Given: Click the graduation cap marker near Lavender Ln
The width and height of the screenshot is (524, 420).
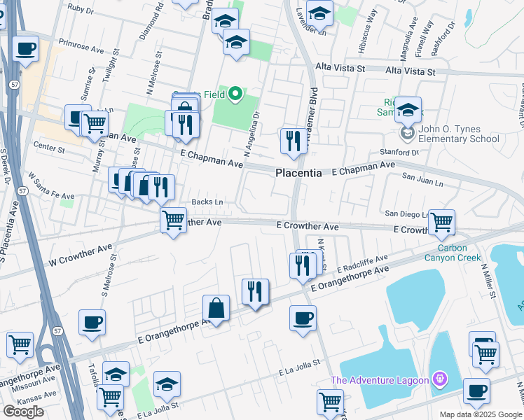Looking at the screenshot, I should point(319,13).
